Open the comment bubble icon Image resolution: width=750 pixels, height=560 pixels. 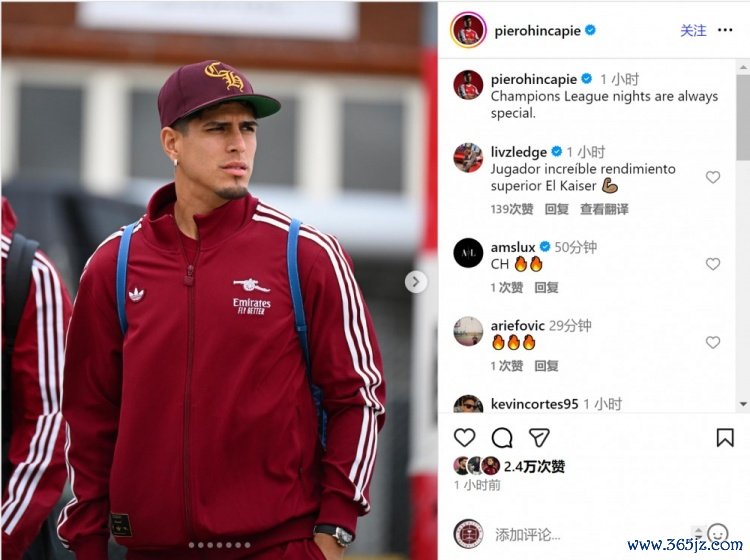tap(502, 438)
